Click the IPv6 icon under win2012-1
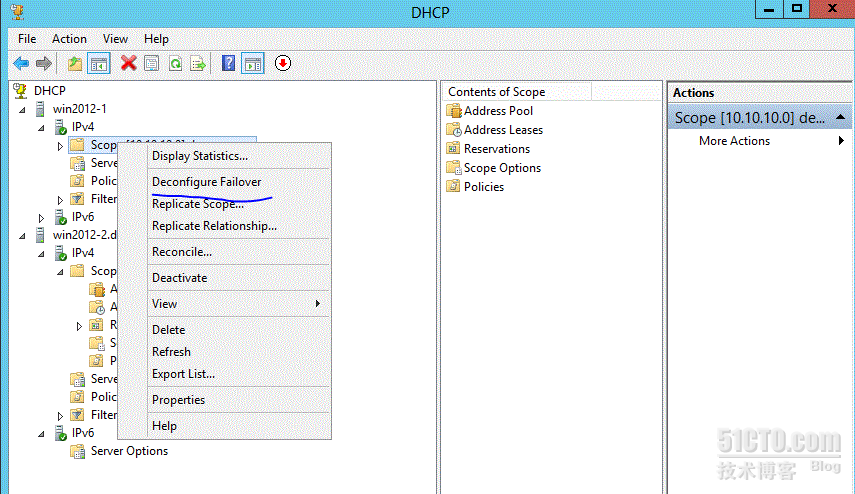Viewport: 855px width, 494px height. [x=61, y=217]
